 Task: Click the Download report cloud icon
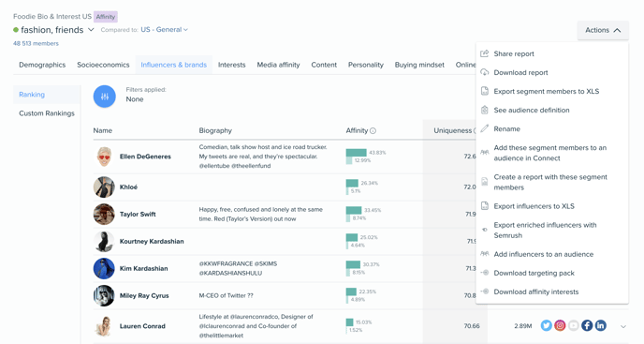(x=485, y=72)
